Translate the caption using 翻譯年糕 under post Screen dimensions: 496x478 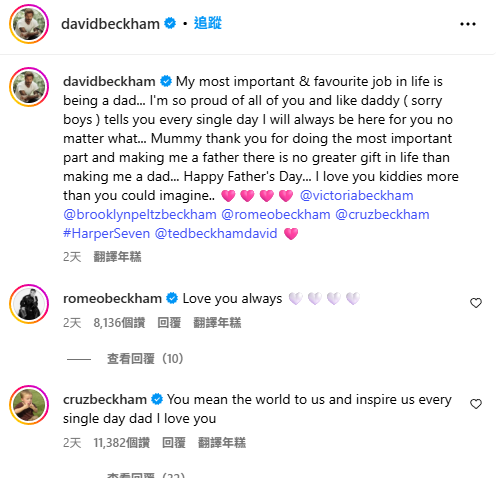(117, 257)
